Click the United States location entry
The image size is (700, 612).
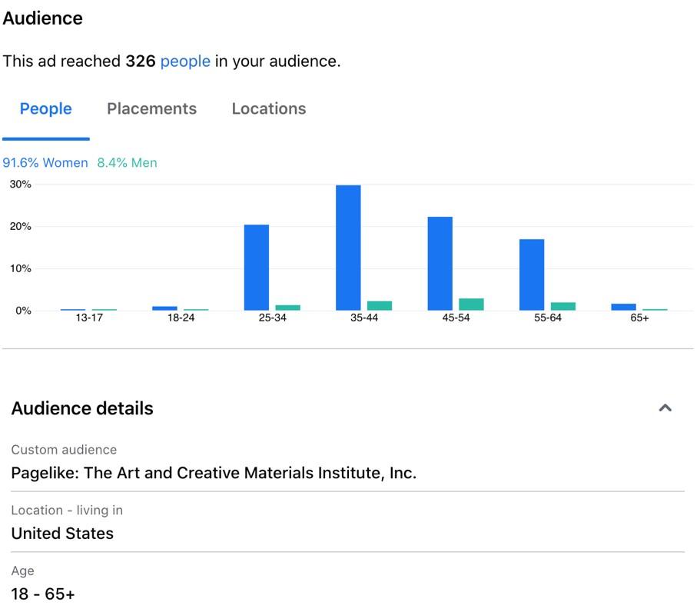tap(62, 534)
